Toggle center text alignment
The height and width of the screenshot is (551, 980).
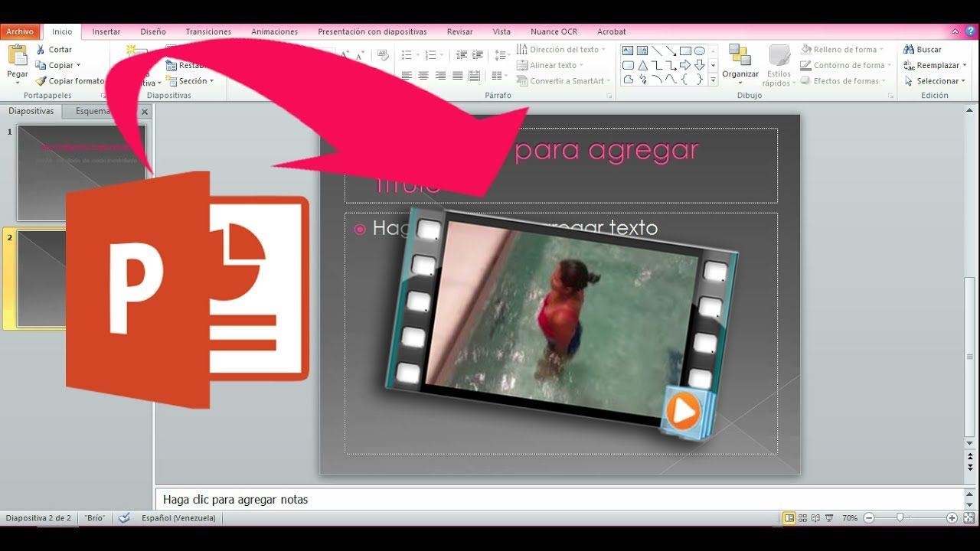tap(423, 75)
